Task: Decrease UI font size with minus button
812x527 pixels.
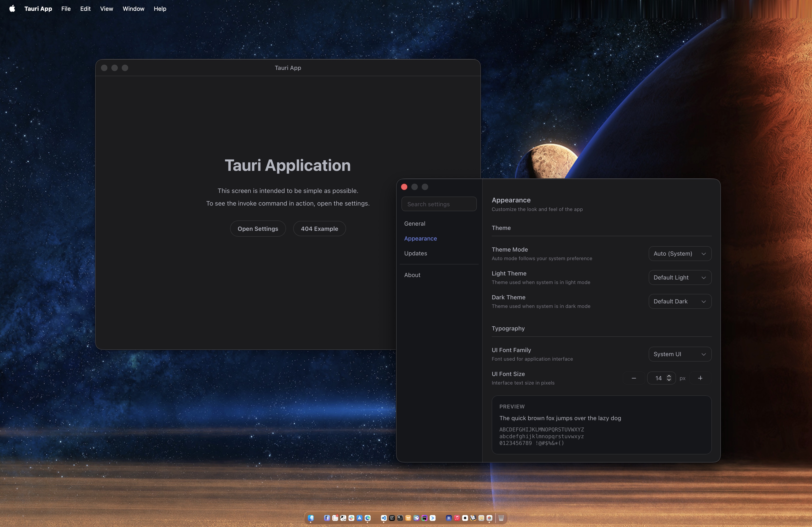Action: coord(634,378)
